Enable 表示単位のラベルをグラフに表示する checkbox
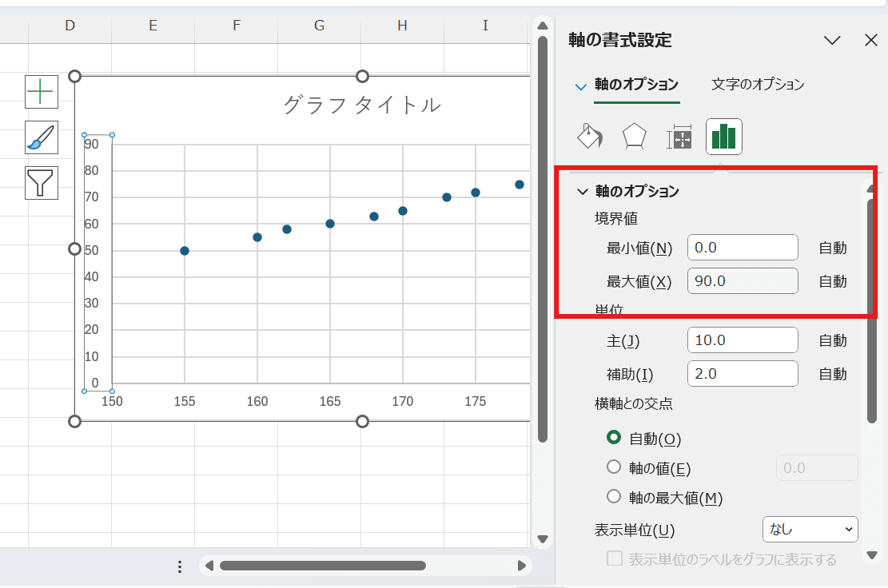 click(615, 559)
